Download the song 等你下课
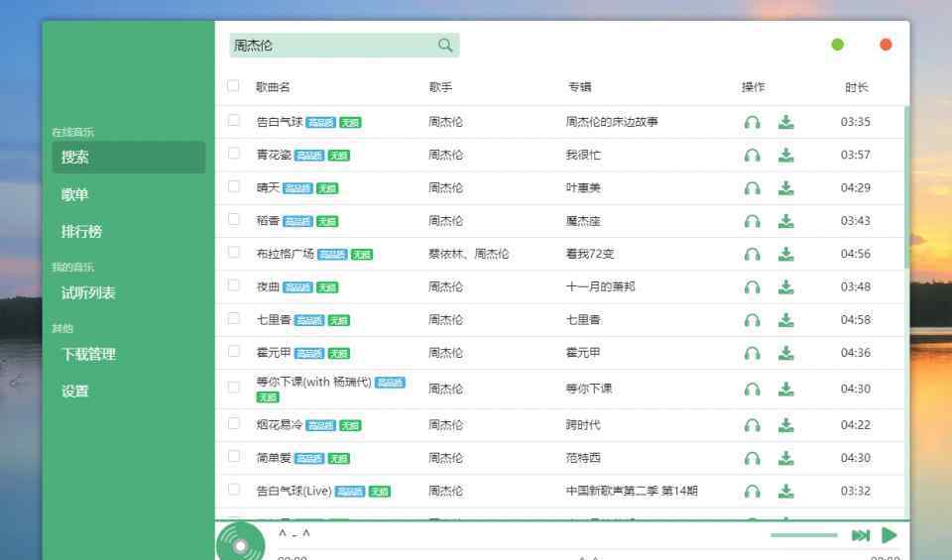 click(x=786, y=389)
